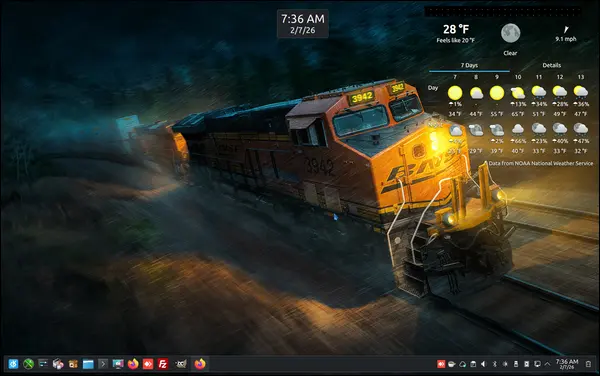
Task: Click NOAA National Weather Service credit
Action: 541,163
